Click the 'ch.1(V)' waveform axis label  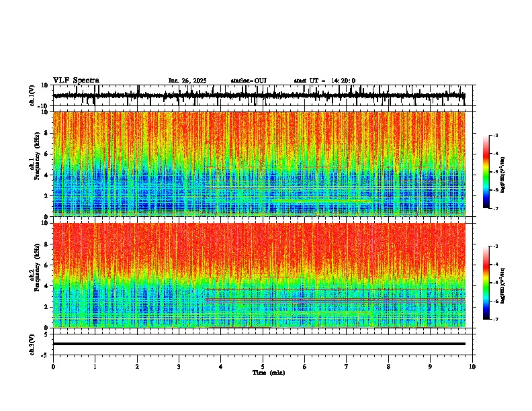pyautogui.click(x=32, y=95)
